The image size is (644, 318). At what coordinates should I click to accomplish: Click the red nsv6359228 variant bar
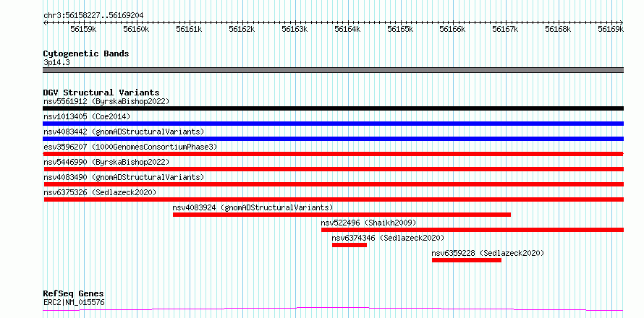467,260
